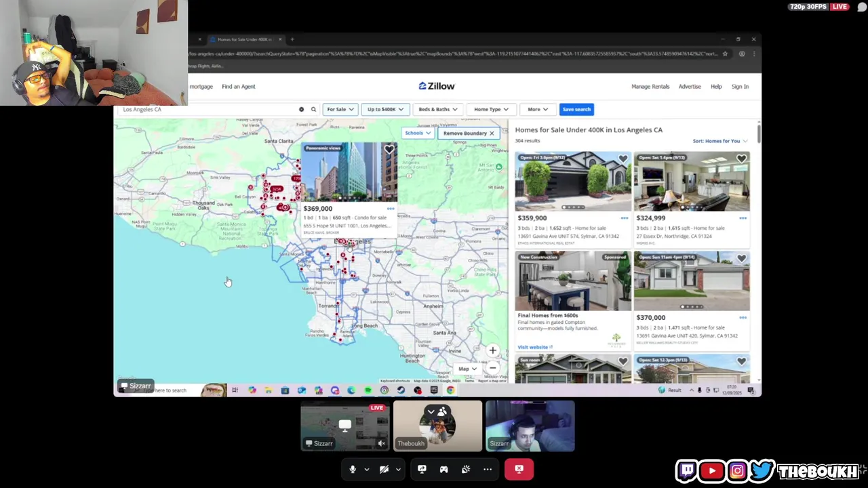Open options for $369,000 condo popup
This screenshot has height=488, width=868.
[391, 209]
